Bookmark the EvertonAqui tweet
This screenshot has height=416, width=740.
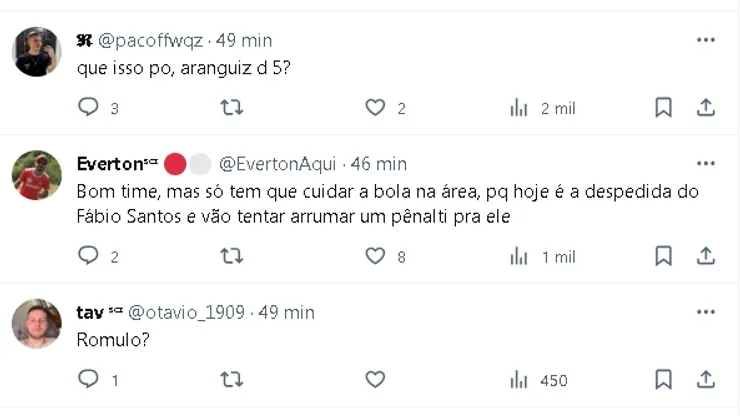coord(663,256)
